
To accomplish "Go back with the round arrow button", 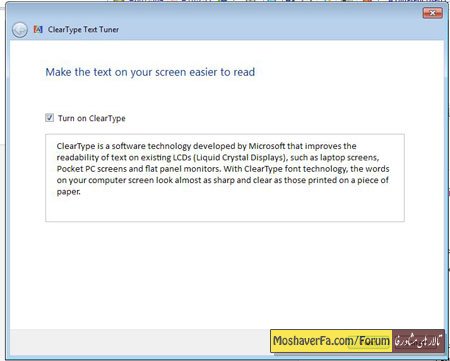I will click(20, 30).
